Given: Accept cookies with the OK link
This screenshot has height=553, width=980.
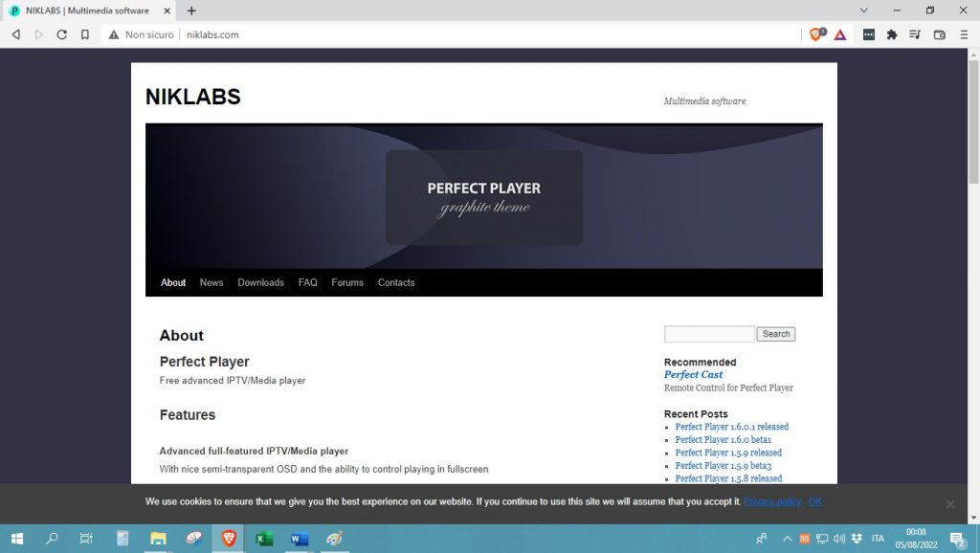Looking at the screenshot, I should click(x=814, y=501).
